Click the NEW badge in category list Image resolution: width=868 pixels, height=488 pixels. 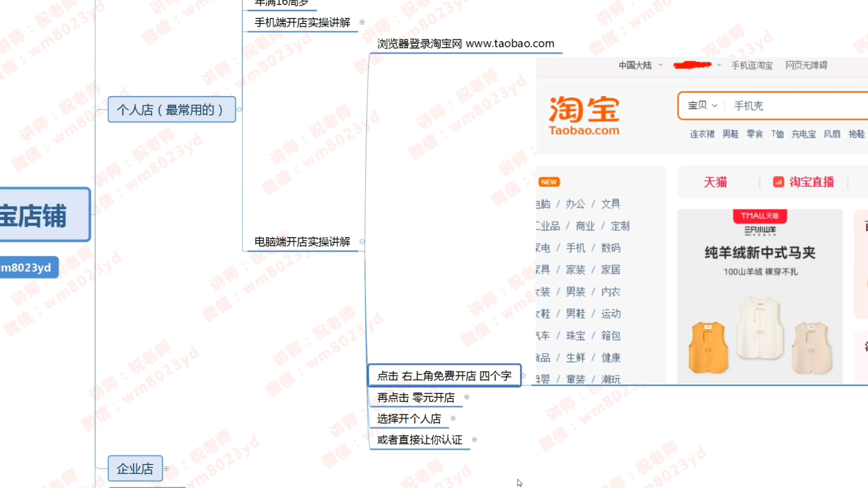[x=549, y=182]
